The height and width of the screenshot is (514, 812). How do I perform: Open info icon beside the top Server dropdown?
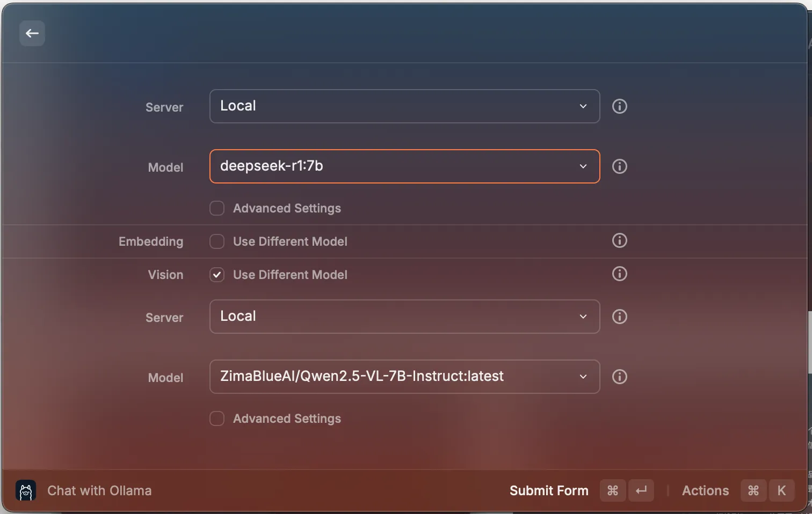(x=619, y=106)
